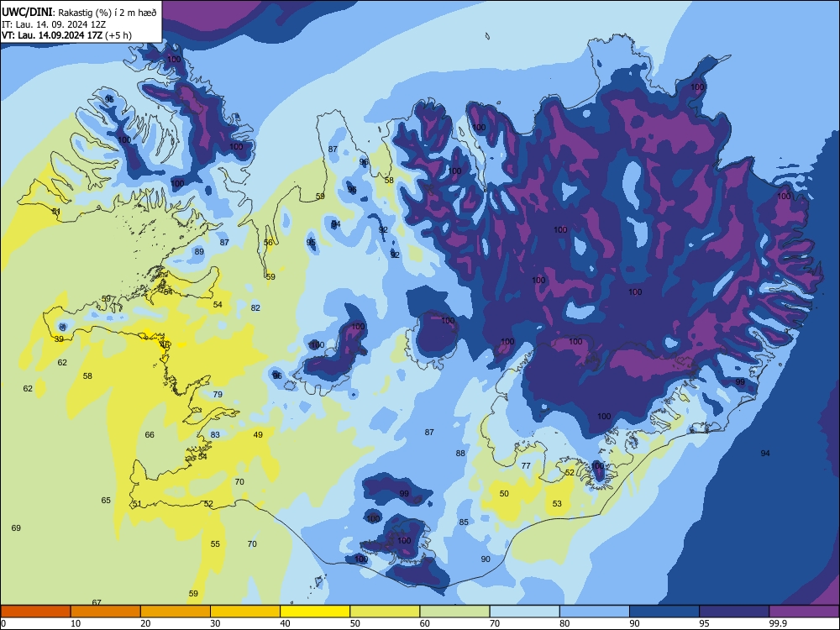Select the map value "82"

[255, 307]
